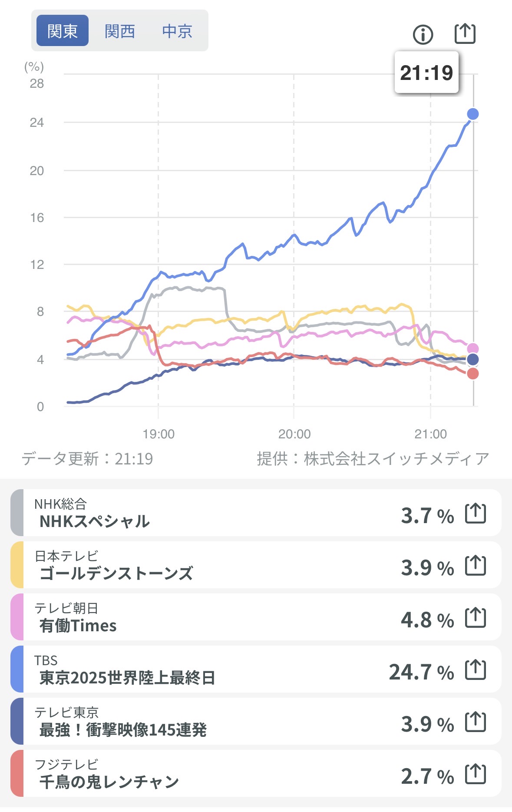Tap the chart share icon at top right
Screen dimensions: 512x812
(x=465, y=33)
